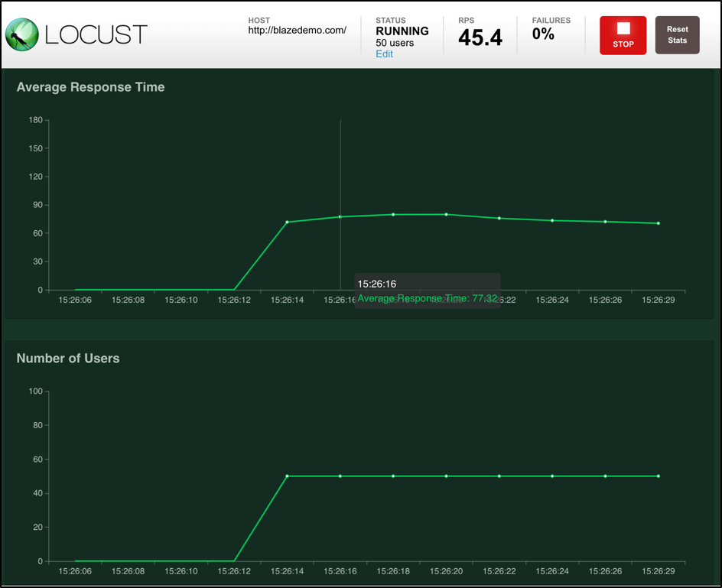Click the last users data point at 15:26:29
The width and height of the screenshot is (722, 588).
pyautogui.click(x=658, y=476)
